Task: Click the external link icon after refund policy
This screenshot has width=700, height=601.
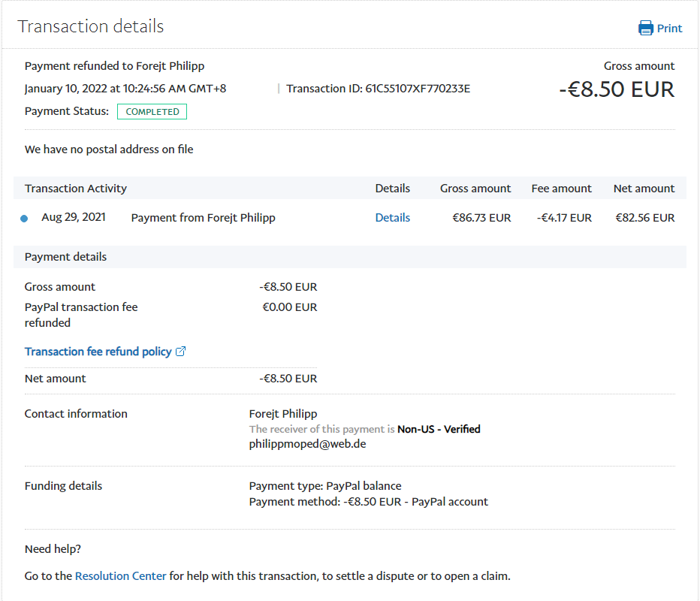Action: click(180, 352)
